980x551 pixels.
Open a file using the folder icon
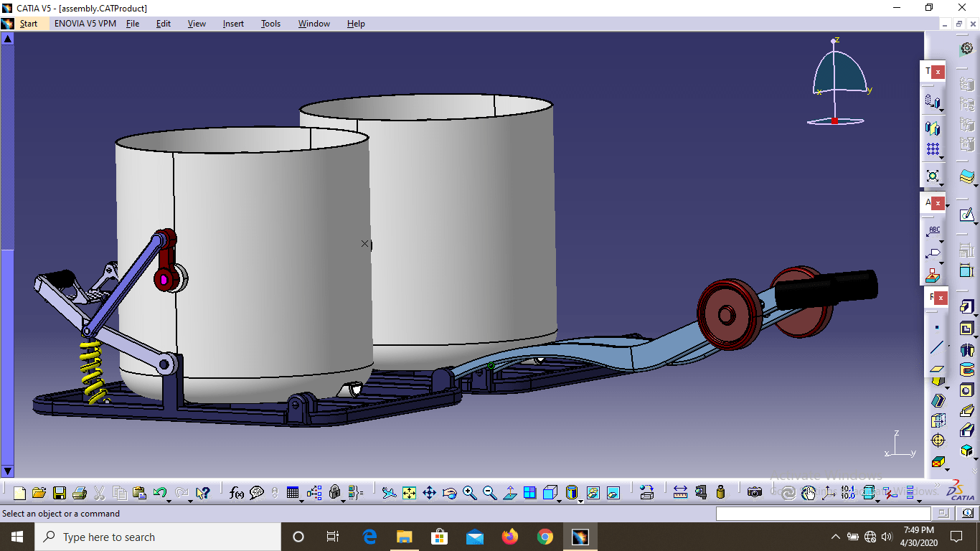39,493
